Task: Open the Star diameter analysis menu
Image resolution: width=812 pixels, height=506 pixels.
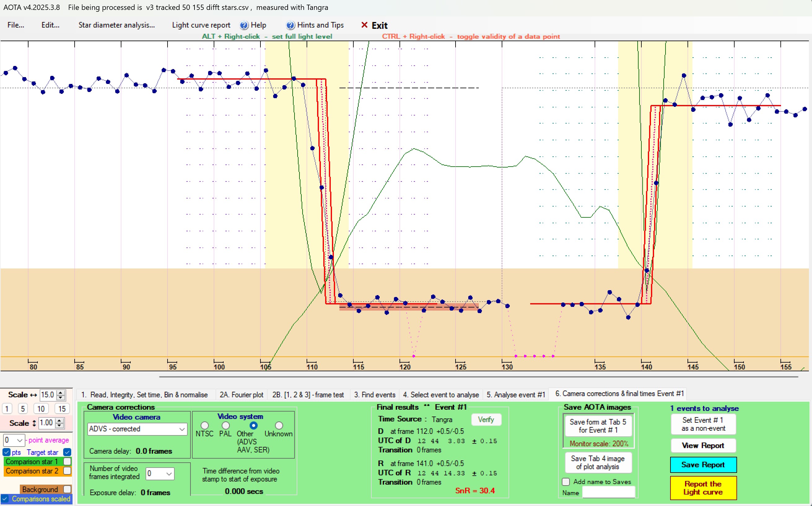Action: click(116, 25)
